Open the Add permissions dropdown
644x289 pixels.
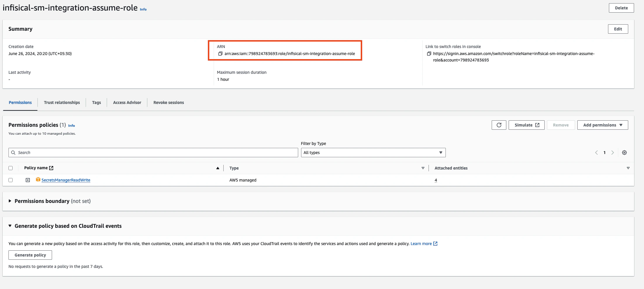[603, 125]
